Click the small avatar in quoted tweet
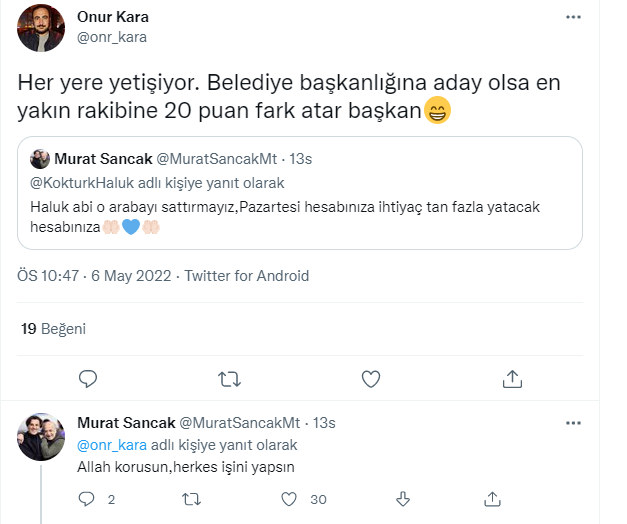Image resolution: width=627 pixels, height=524 pixels. point(40,159)
